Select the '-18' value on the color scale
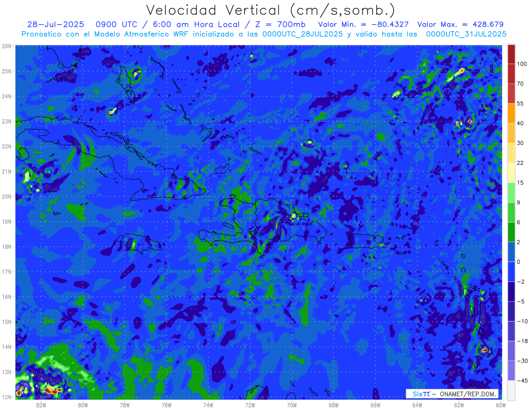This screenshot has height=411, width=532. click(x=522, y=341)
